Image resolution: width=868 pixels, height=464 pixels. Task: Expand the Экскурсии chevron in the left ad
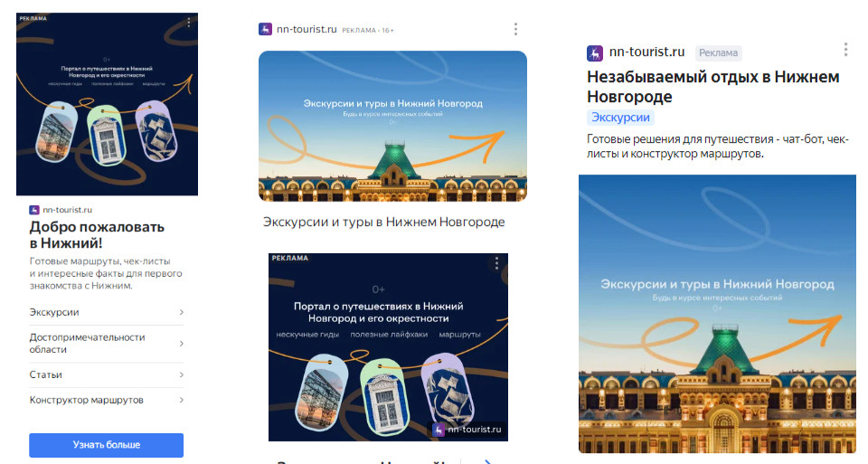coord(181,312)
